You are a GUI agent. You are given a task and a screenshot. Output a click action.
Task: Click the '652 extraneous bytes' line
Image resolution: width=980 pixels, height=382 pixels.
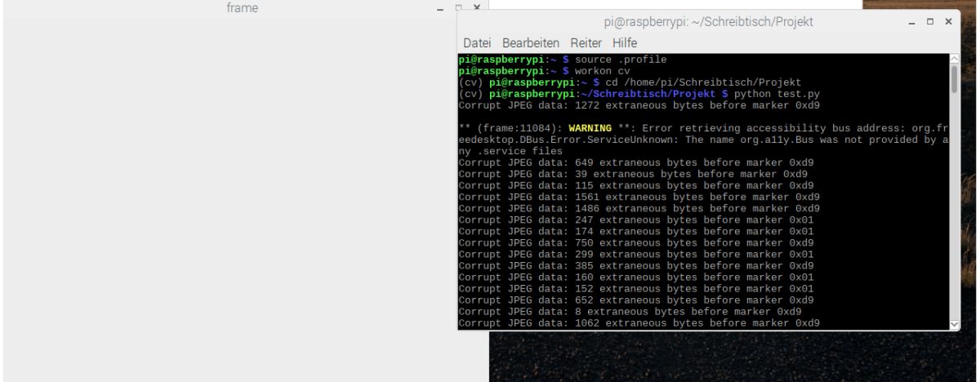(636, 300)
